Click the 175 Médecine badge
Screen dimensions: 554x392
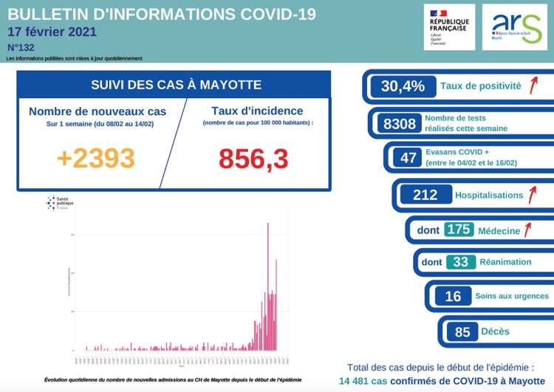click(459, 230)
